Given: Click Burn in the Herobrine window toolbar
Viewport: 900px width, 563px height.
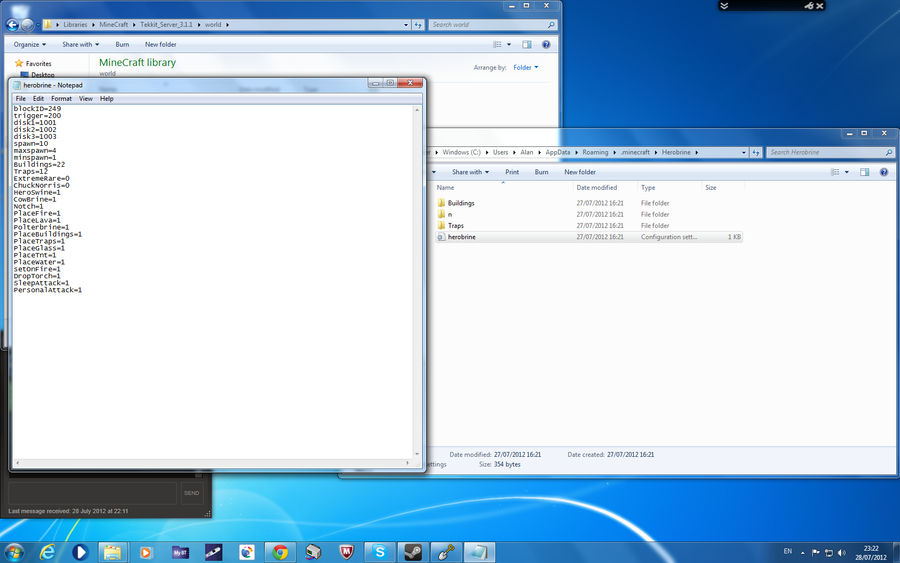Looking at the screenshot, I should (541, 172).
